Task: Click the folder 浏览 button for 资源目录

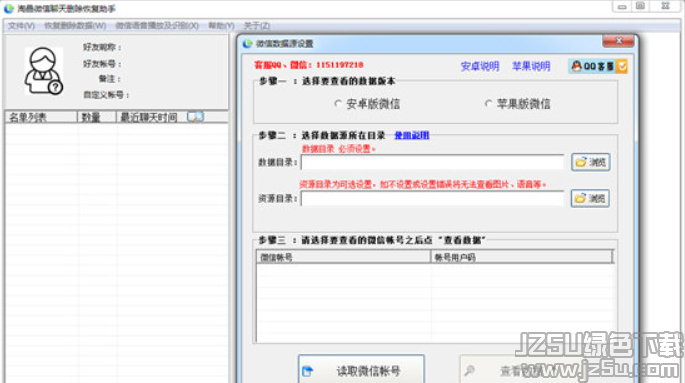Action: pyautogui.click(x=591, y=198)
